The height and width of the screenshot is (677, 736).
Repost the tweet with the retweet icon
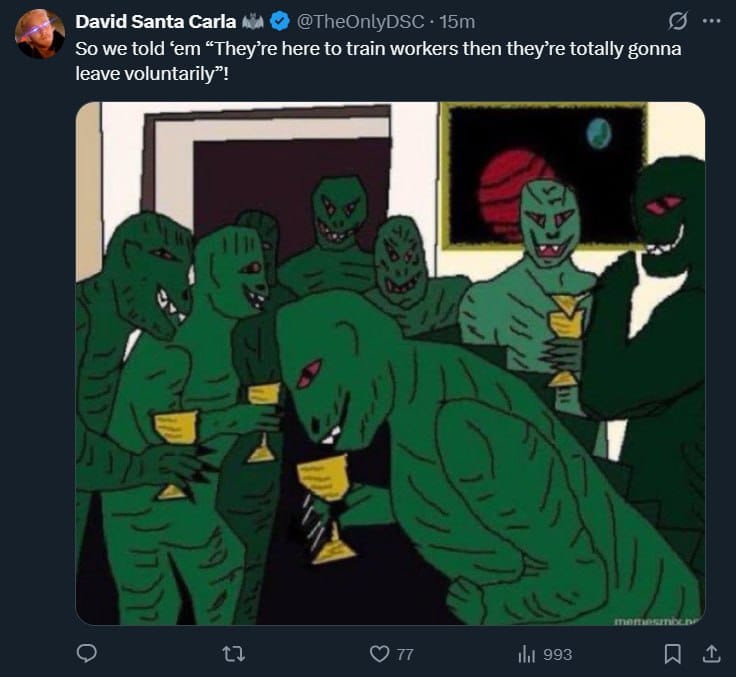coord(232,653)
